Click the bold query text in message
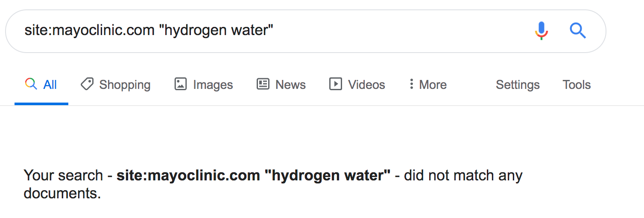The height and width of the screenshot is (218, 644). point(253,175)
